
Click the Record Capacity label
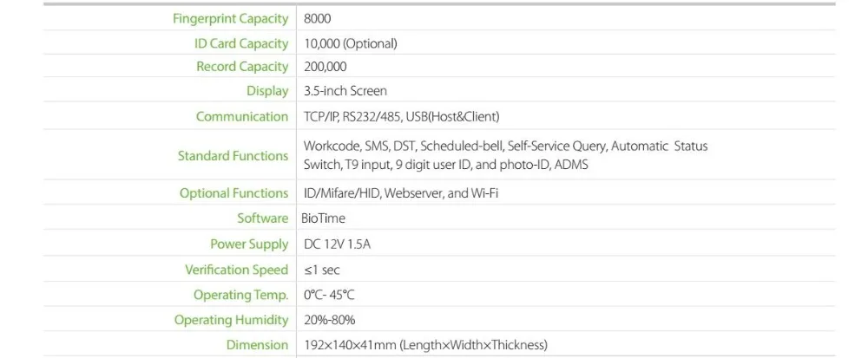[242, 67]
